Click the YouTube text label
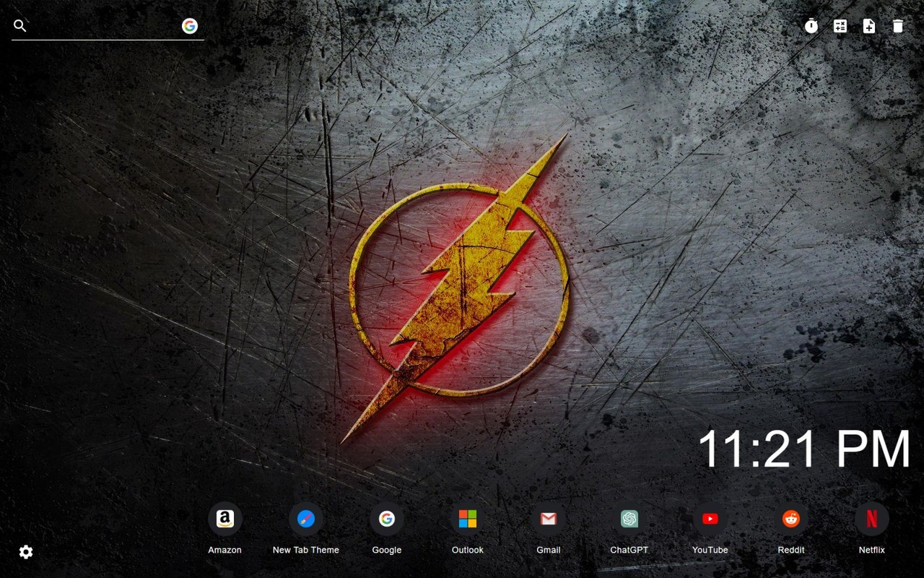The height and width of the screenshot is (578, 924). (x=710, y=550)
